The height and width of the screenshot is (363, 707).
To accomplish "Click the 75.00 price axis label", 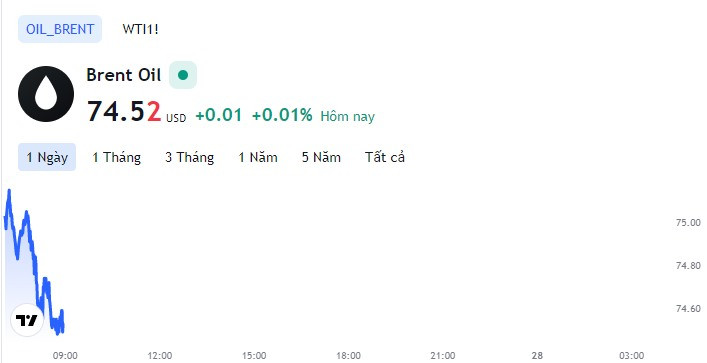I will click(688, 223).
